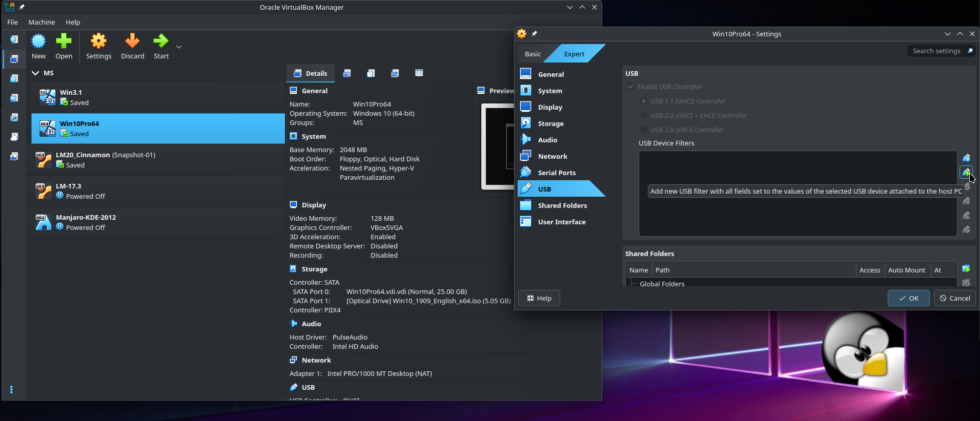Collapse the MS machine group
The height and width of the screenshot is (421, 980).
(35, 73)
